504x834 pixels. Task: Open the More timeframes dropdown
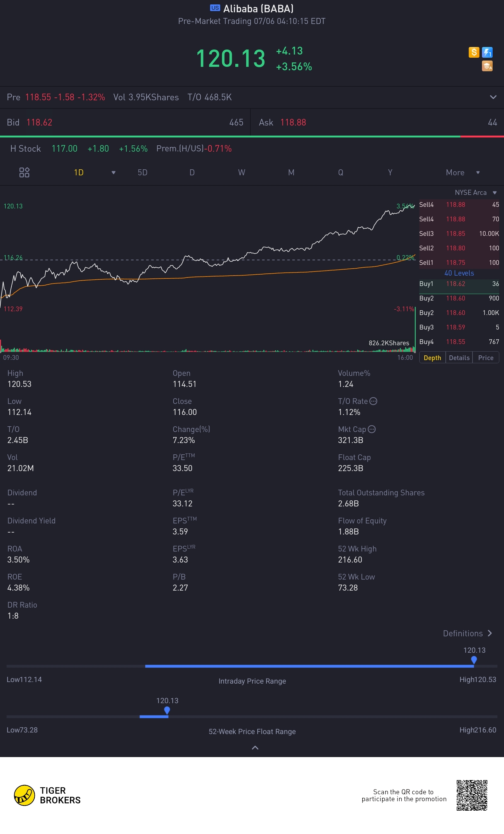463,172
